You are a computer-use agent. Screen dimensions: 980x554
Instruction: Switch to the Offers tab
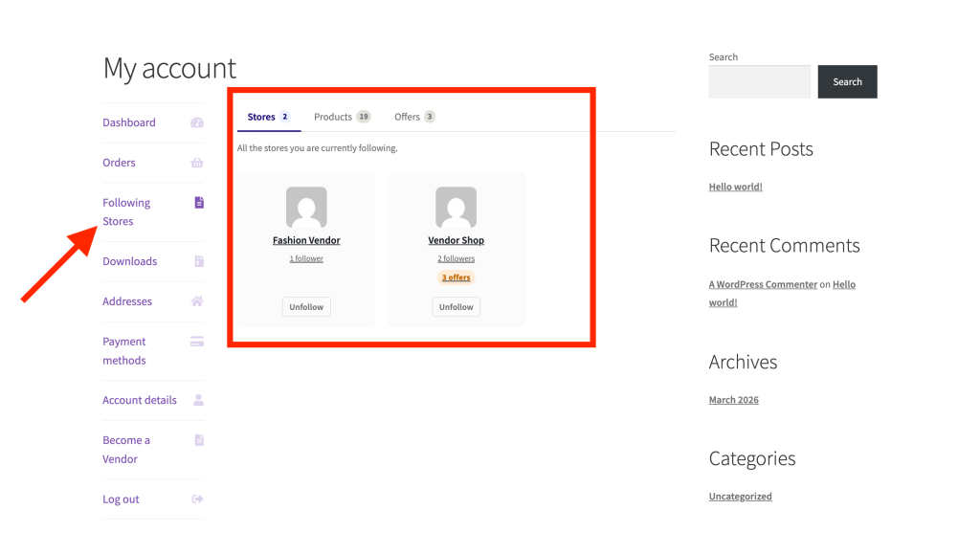tap(414, 117)
